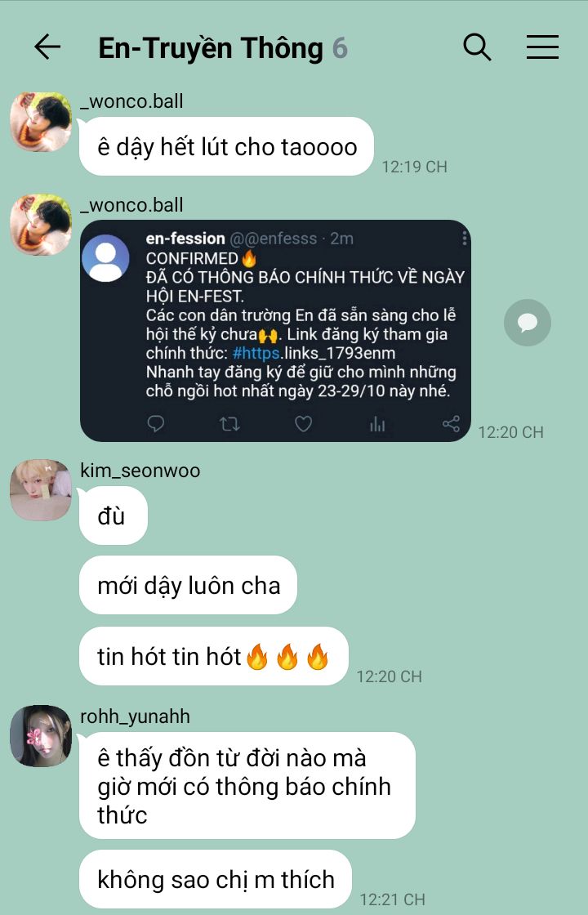Tap the back arrow in the chat header
588x915 pixels.
(47, 47)
